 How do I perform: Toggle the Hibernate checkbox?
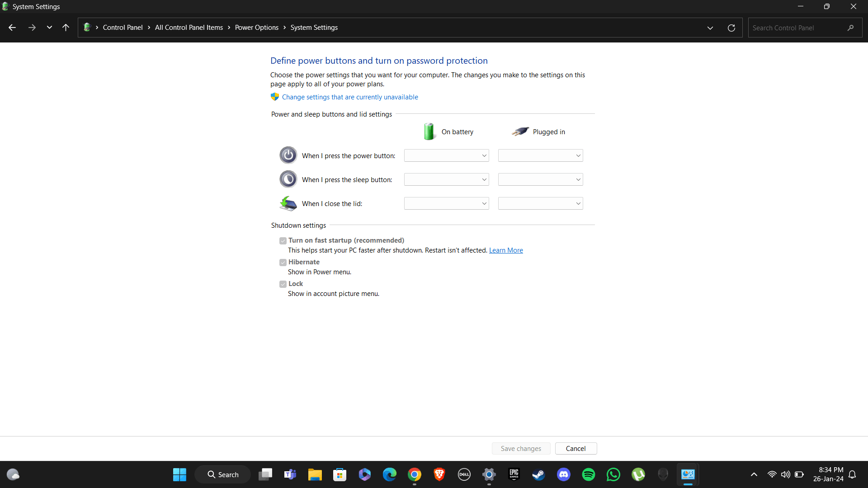pos(283,263)
